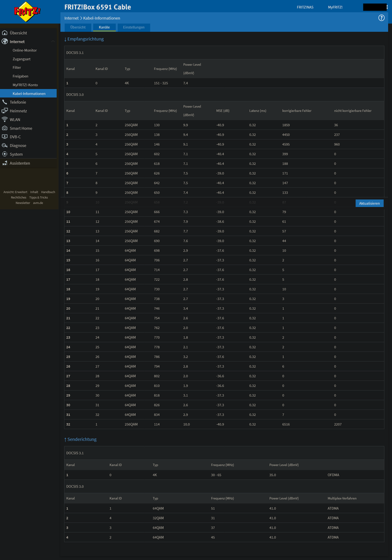This screenshot has height=560, width=392.
Task: Open WLAN via its wifi icon
Action: (x=4, y=119)
